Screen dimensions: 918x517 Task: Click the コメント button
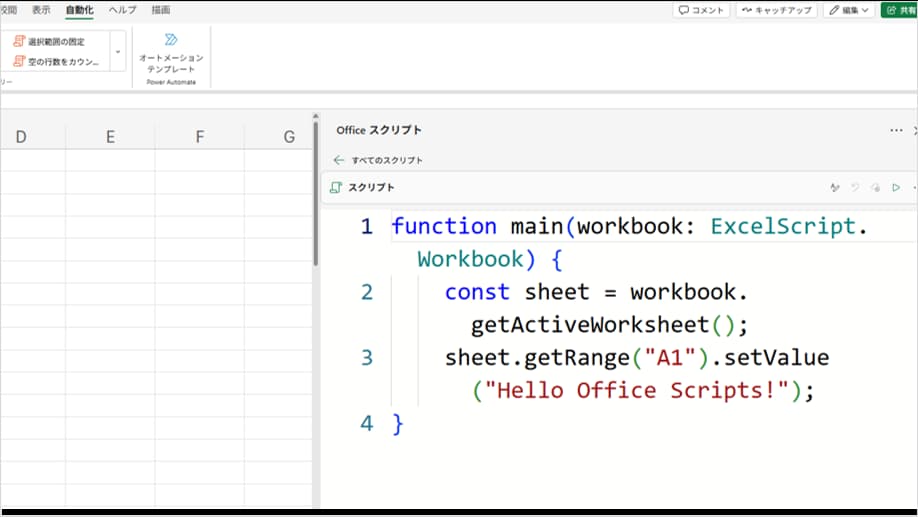point(700,10)
